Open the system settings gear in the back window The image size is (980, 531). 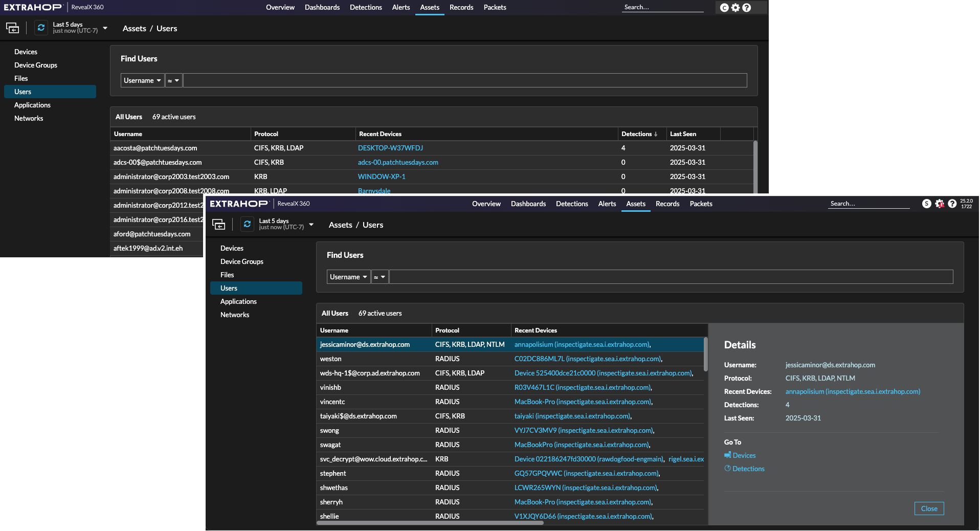pos(736,8)
